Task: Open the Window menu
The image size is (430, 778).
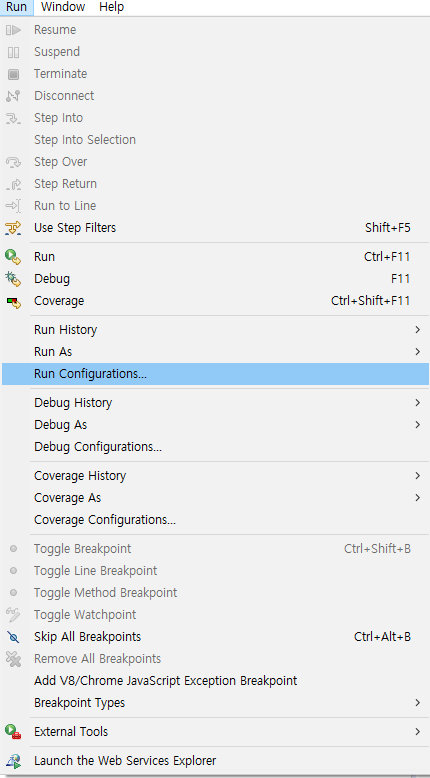Action: point(63,7)
